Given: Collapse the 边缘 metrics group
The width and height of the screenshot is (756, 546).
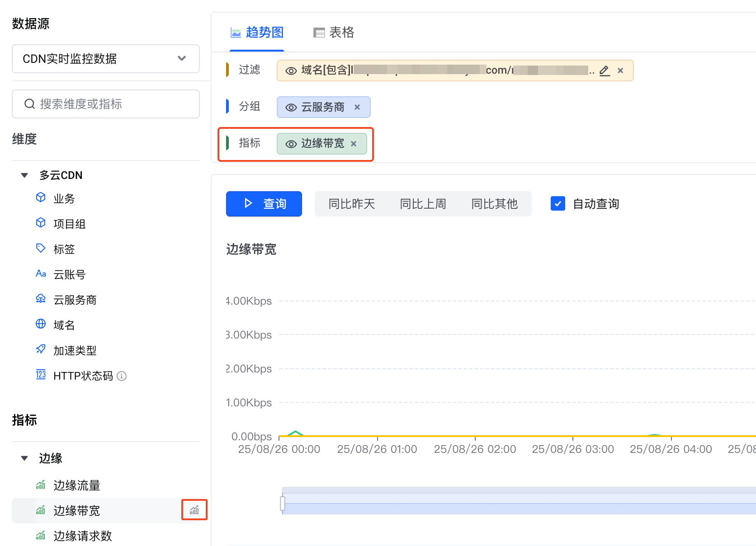Looking at the screenshot, I should pyautogui.click(x=24, y=458).
